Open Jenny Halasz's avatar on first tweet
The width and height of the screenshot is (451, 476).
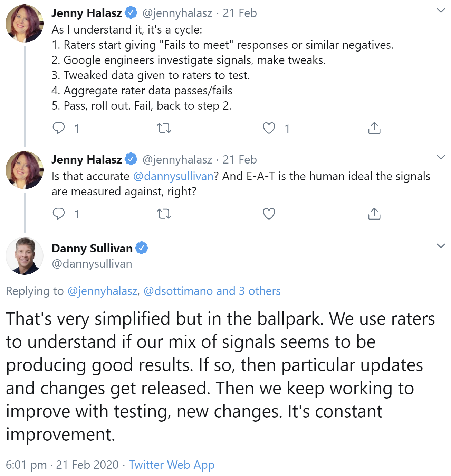[25, 24]
